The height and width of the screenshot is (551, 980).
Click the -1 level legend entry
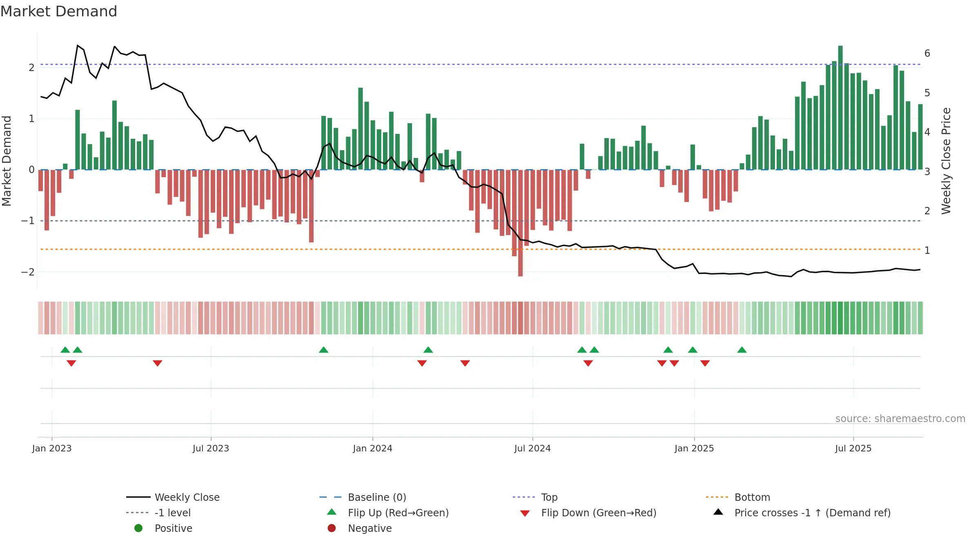coord(158,513)
